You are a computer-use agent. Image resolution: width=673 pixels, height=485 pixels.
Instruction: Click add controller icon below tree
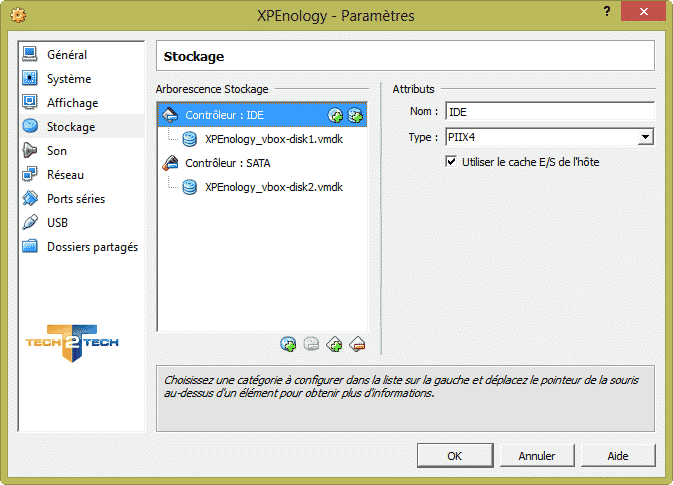334,344
